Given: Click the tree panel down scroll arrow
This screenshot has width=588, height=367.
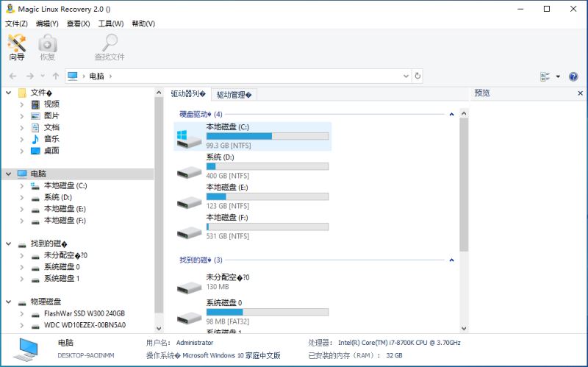Looking at the screenshot, I should (159, 328).
